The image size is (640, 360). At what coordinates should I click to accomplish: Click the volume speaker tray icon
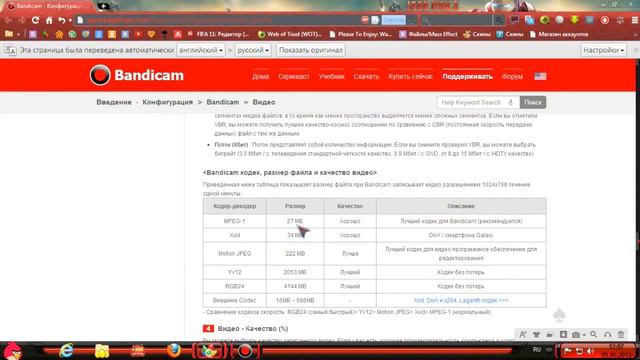point(590,351)
